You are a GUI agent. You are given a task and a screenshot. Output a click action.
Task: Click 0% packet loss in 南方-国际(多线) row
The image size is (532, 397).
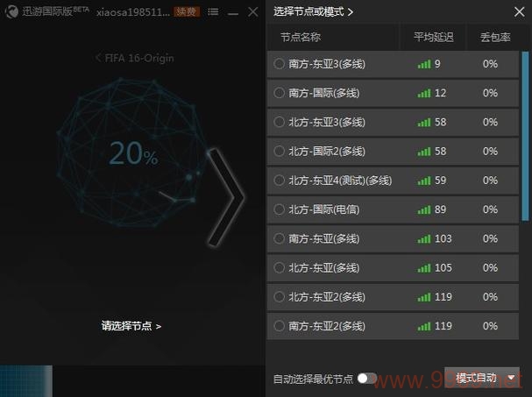click(x=490, y=93)
